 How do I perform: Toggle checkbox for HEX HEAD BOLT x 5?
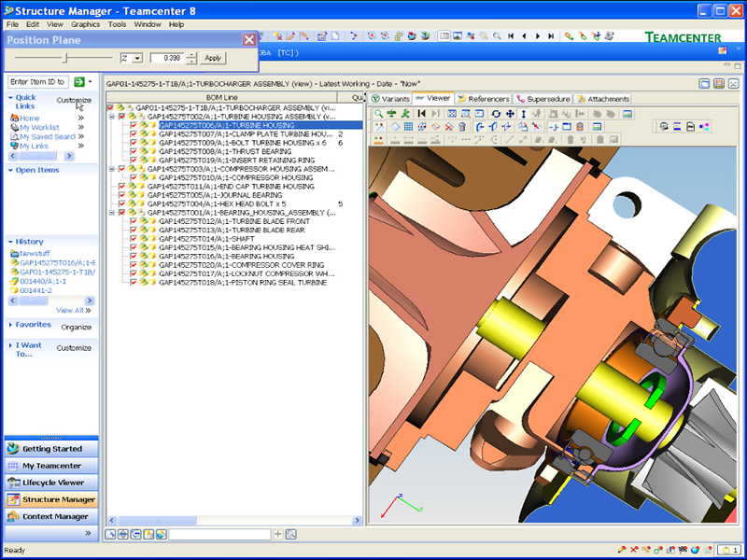point(122,203)
